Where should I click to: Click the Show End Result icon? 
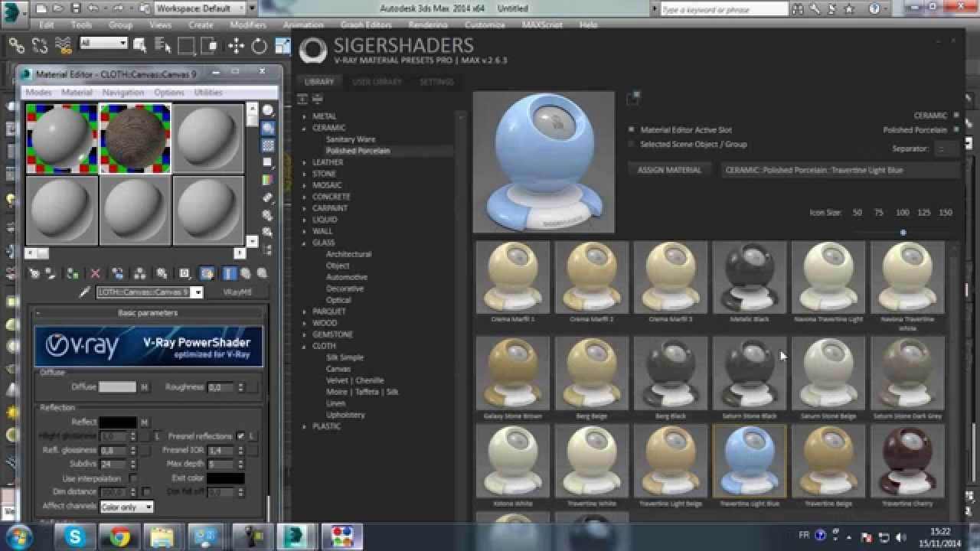click(230, 273)
